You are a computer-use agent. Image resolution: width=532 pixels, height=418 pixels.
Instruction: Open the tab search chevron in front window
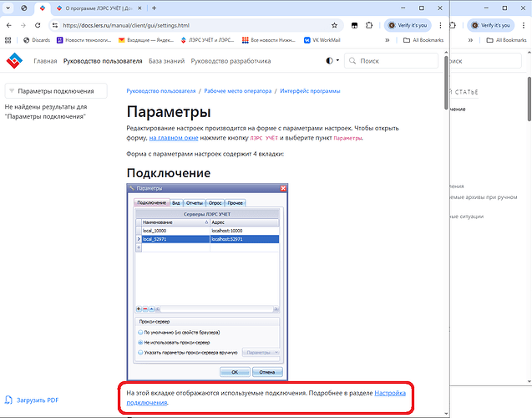[x=8, y=8]
